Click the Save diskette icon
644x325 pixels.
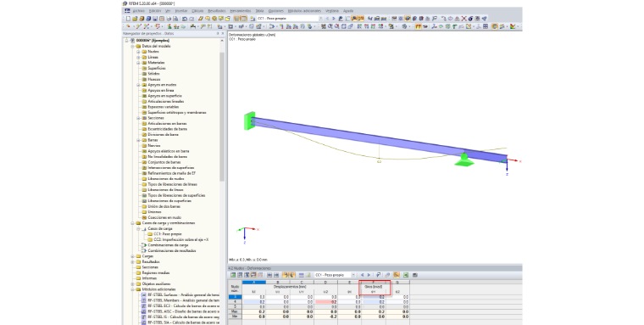point(155,19)
